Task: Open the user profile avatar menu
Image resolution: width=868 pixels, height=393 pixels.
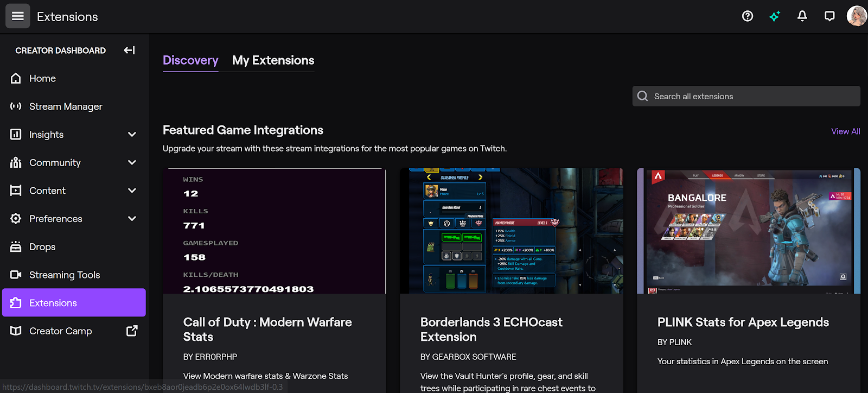Action: click(x=857, y=16)
